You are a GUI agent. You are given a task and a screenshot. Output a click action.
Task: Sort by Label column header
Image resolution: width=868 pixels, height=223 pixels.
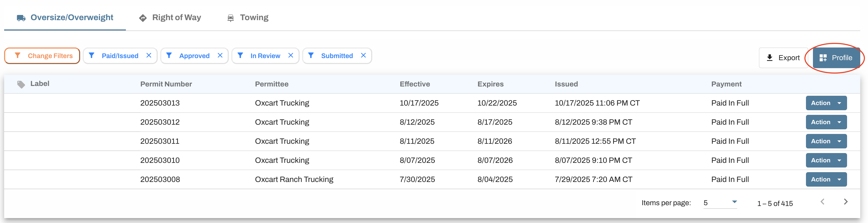40,84
